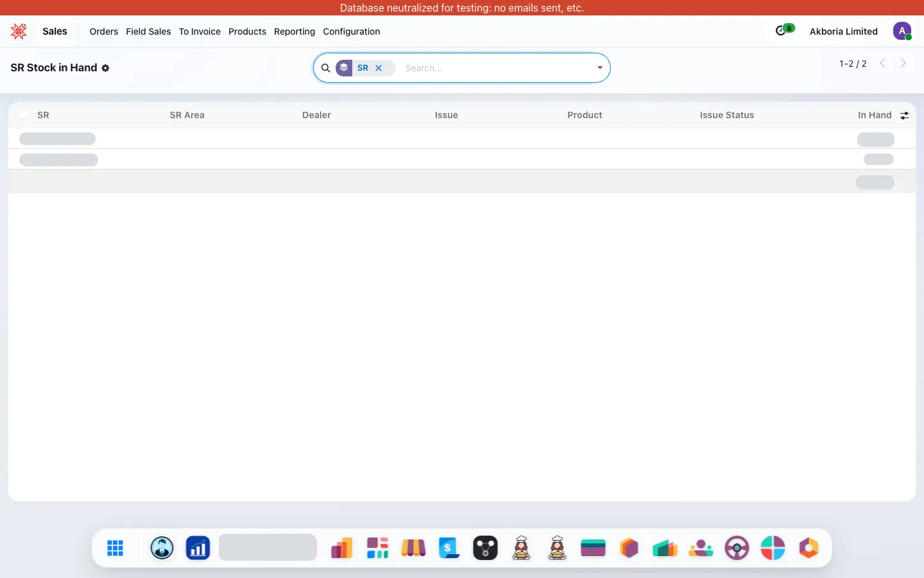
Task: Open the gear next to SR Stock in Hand
Action: coord(106,68)
